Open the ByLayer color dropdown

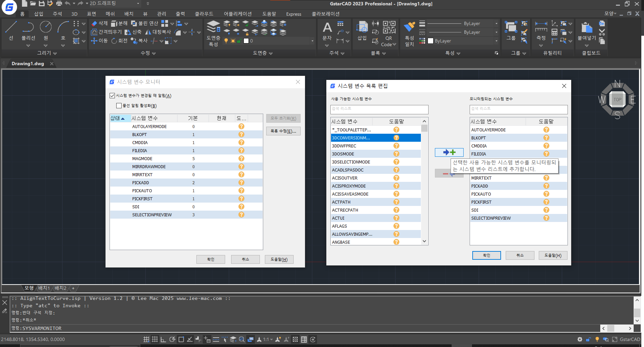pos(496,41)
